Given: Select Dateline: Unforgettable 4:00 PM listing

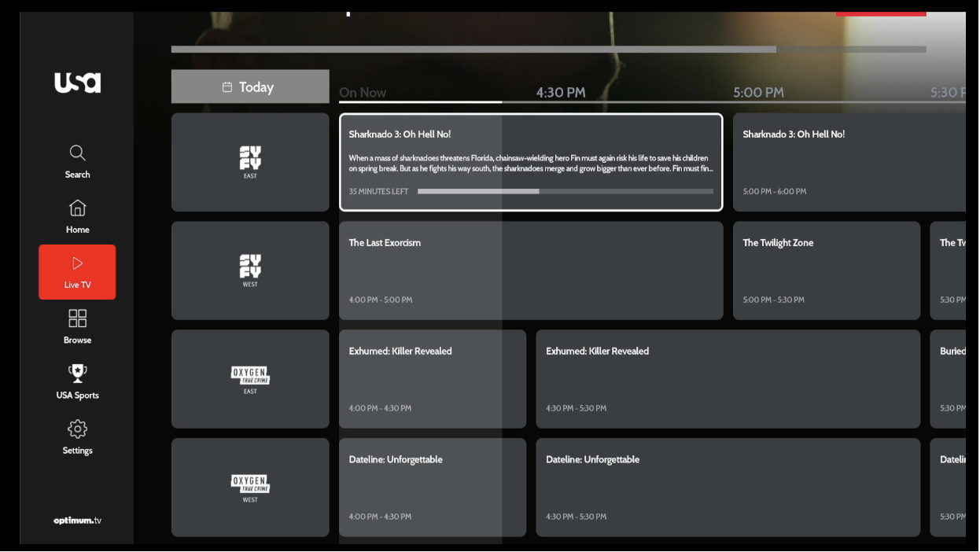Looking at the screenshot, I should [x=433, y=488].
